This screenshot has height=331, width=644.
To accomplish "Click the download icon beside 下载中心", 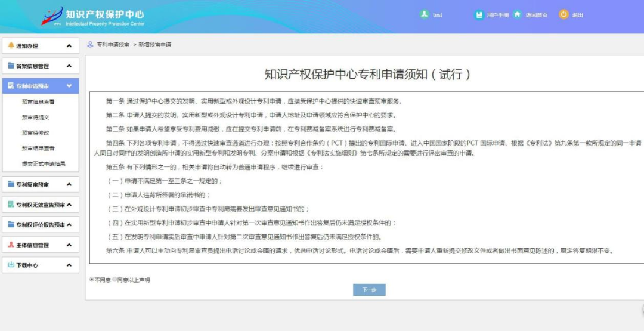I will pyautogui.click(x=11, y=265).
